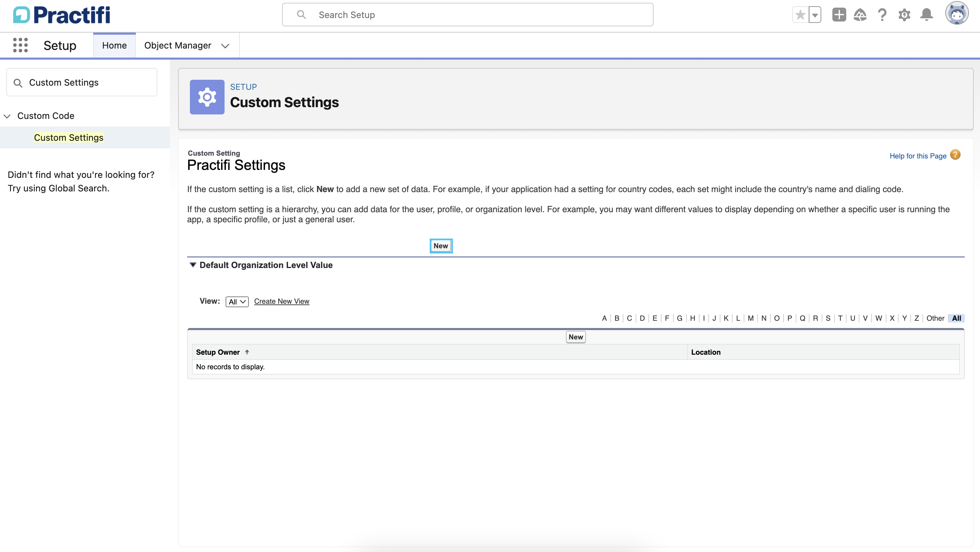Filter records by letter K
980x552 pixels.
(x=726, y=318)
